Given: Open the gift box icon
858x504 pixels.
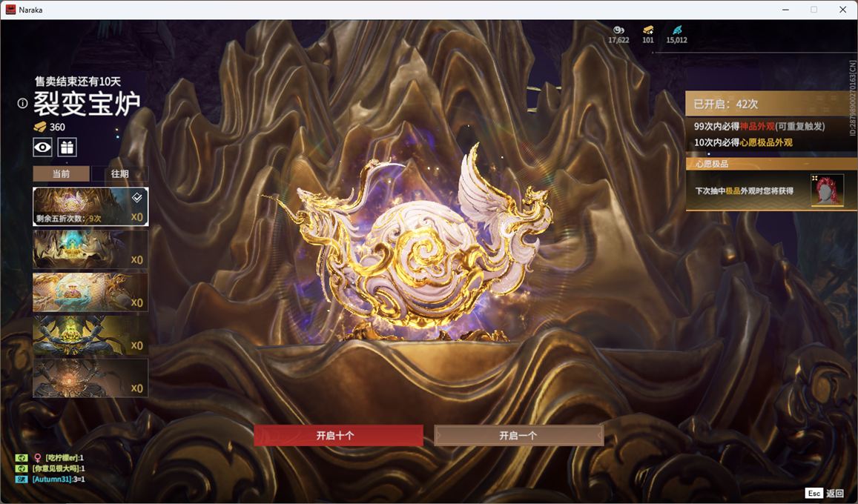Looking at the screenshot, I should (67, 147).
